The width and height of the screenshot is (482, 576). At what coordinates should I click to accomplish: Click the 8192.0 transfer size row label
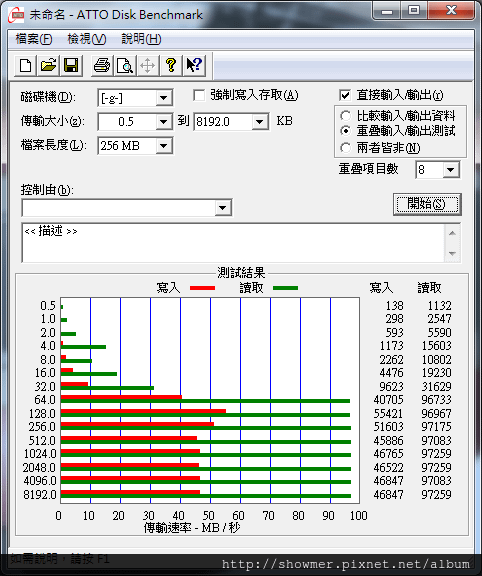(40, 495)
